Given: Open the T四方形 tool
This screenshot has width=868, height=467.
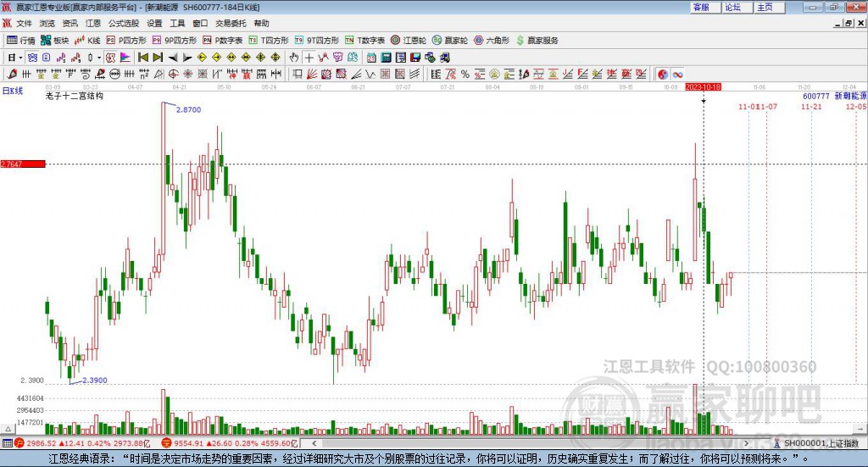Looking at the screenshot, I should 269,40.
